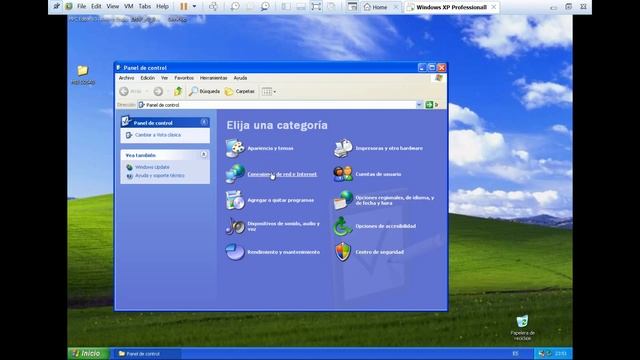640x360 pixels.
Task: Click Ayuda y soporte técnico link
Action: (160, 176)
